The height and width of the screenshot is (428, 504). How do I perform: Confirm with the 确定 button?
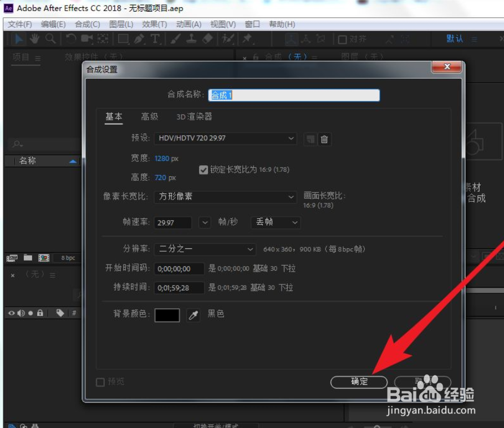click(x=359, y=382)
